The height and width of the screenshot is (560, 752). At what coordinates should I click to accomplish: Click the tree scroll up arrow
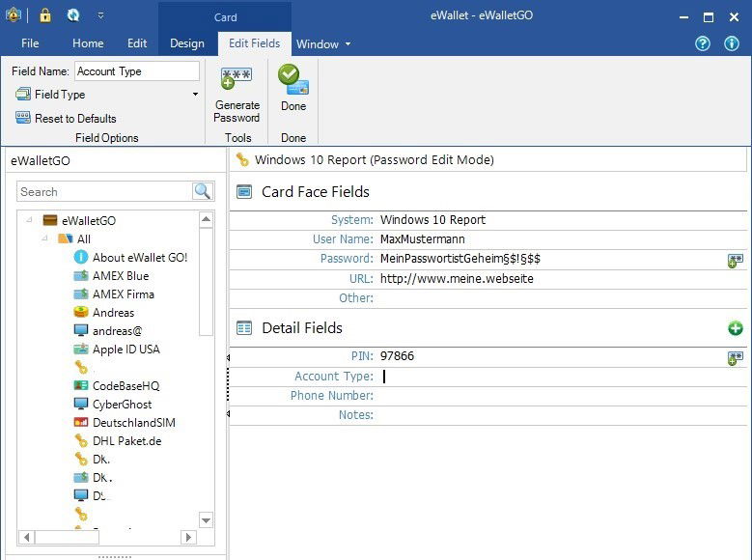coord(206,219)
